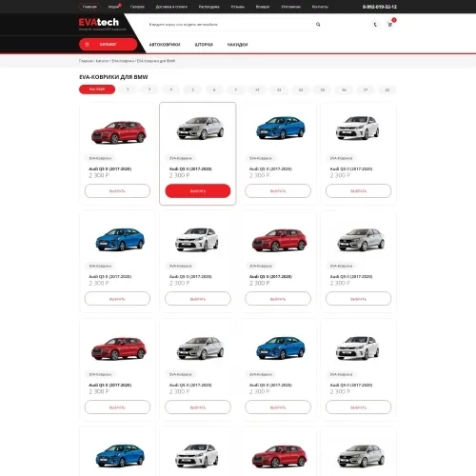Open the Акции top navigation item

pyautogui.click(x=113, y=7)
